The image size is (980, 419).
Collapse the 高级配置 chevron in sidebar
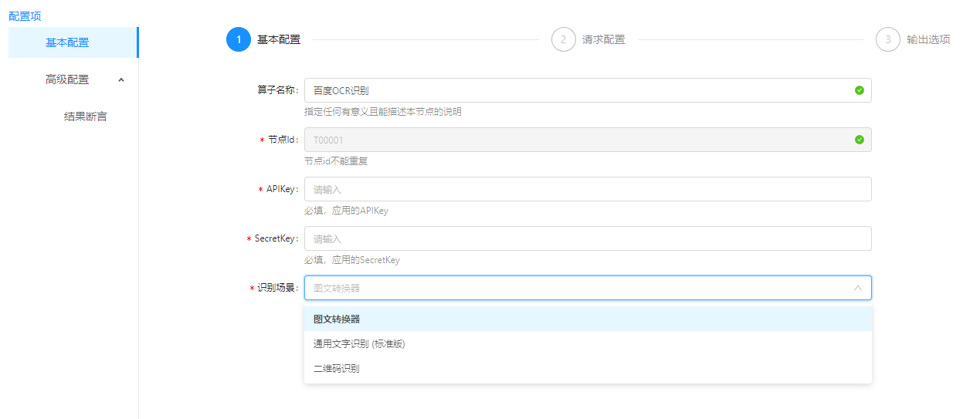pyautogui.click(x=121, y=79)
